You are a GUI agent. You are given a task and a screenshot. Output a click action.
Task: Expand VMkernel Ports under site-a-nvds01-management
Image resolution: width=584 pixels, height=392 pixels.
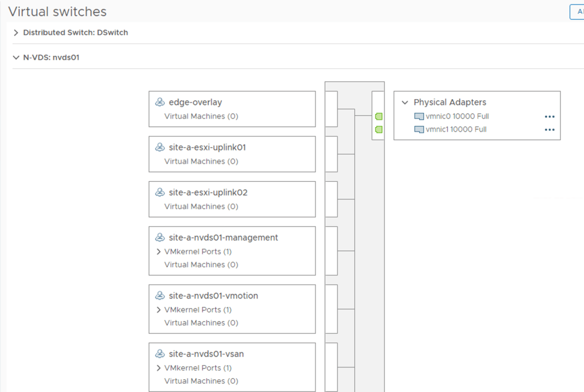159,252
